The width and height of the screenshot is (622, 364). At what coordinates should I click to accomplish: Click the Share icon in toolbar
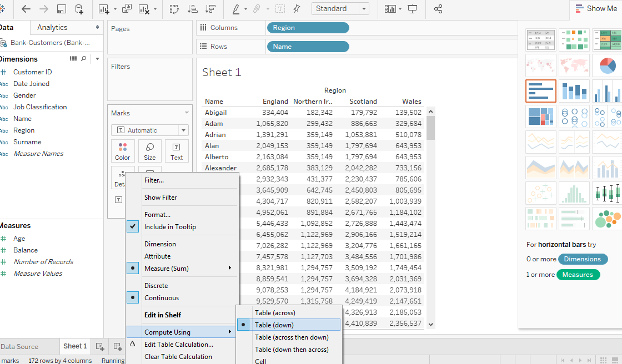point(438,9)
